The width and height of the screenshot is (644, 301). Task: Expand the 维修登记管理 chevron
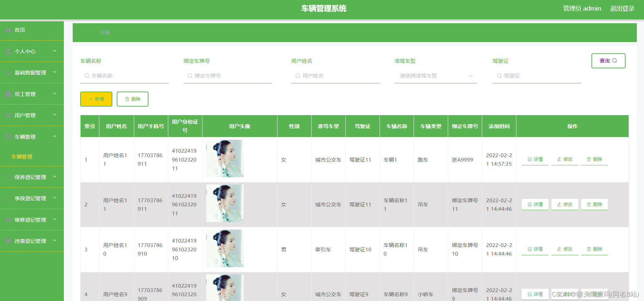55,219
